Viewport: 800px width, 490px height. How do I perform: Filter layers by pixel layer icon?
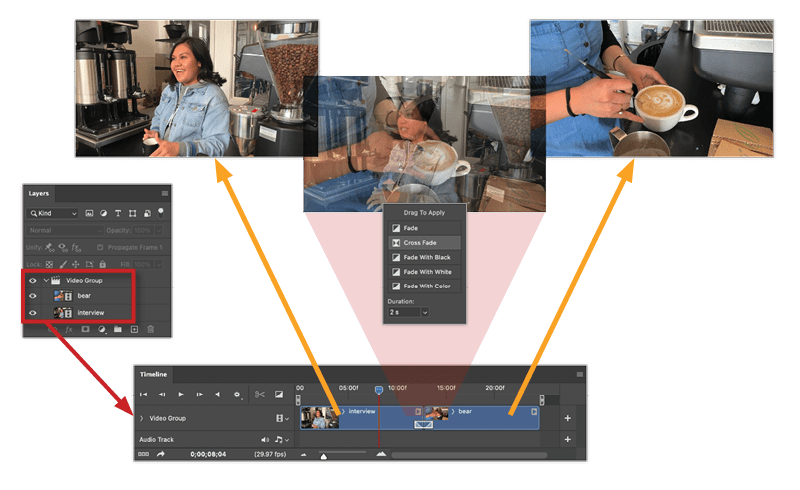tap(89, 213)
